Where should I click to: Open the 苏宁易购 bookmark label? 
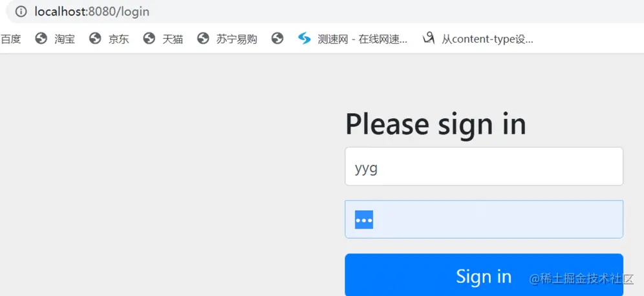[237, 39]
